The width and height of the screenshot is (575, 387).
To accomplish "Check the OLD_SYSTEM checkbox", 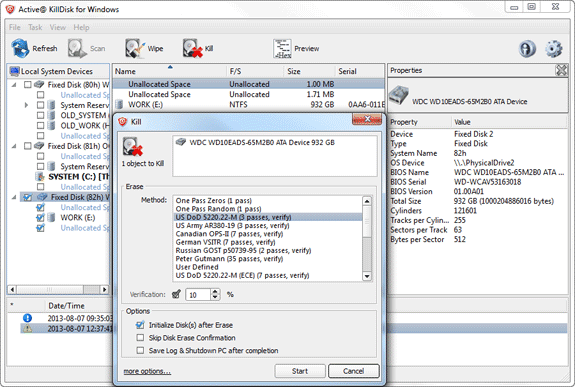I will (x=40, y=116).
